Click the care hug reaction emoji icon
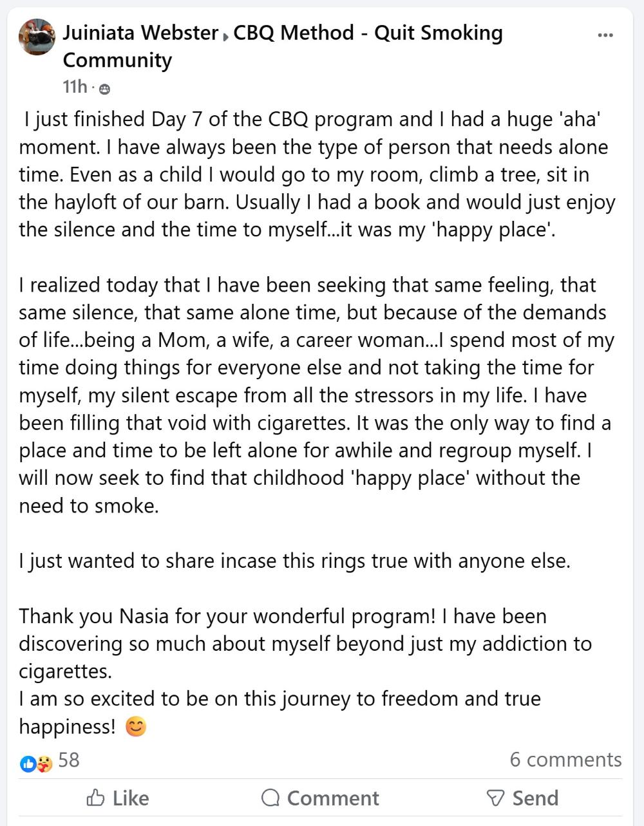This screenshot has width=644, height=826. (44, 764)
